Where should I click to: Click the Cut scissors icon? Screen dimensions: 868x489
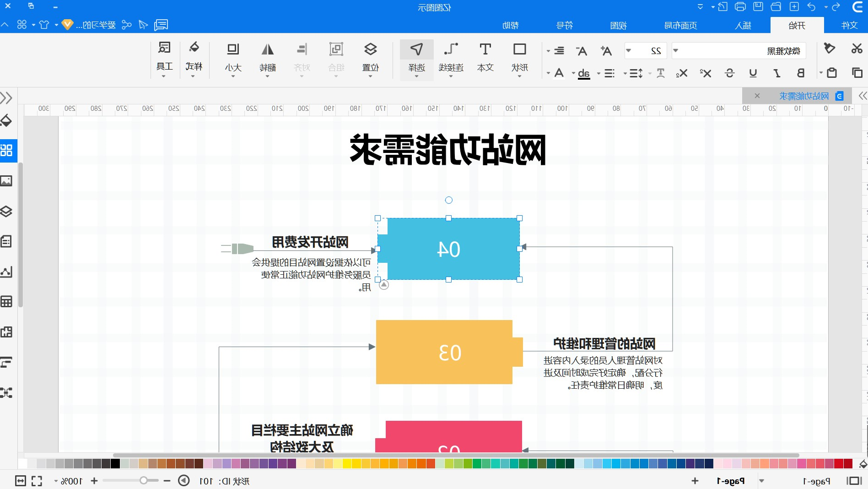(857, 48)
